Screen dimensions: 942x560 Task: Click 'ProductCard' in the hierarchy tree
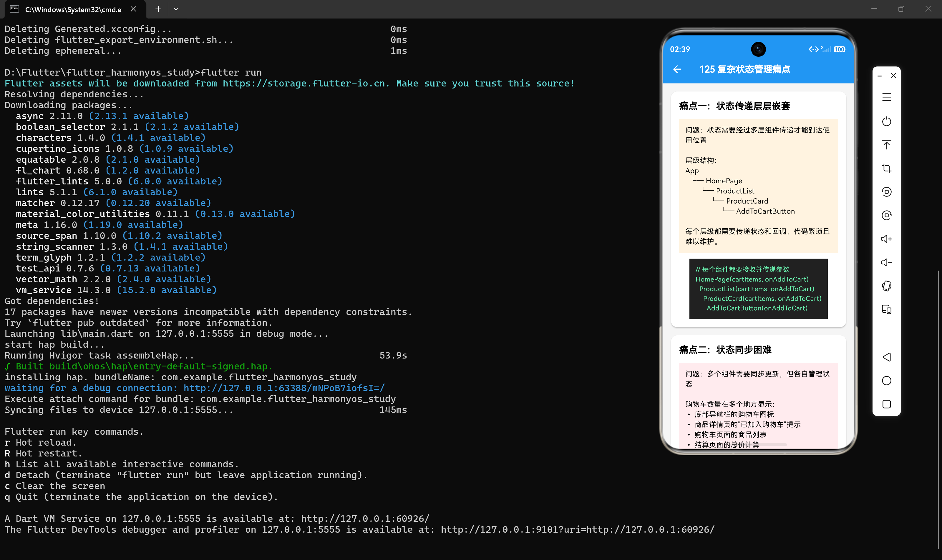pyautogui.click(x=747, y=201)
